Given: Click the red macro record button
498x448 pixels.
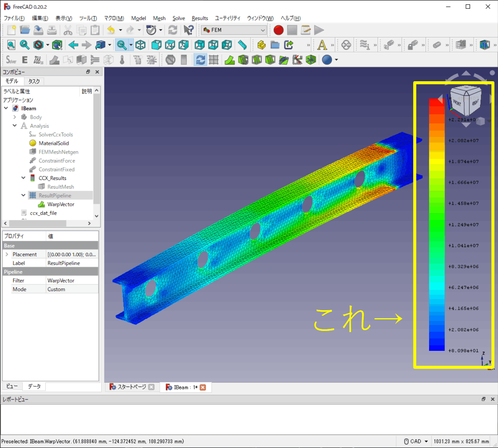Looking at the screenshot, I should coord(278,30).
